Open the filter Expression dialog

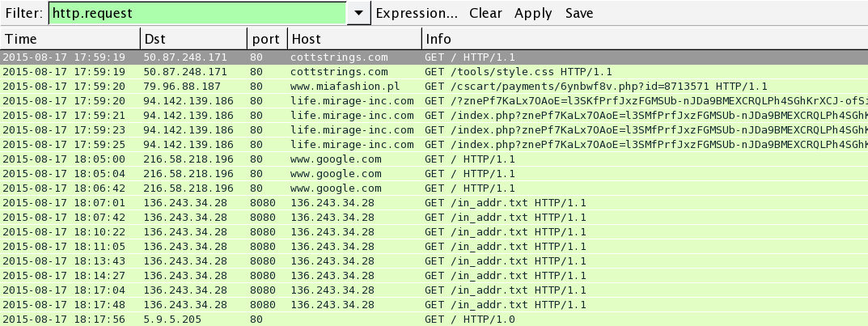(x=417, y=13)
